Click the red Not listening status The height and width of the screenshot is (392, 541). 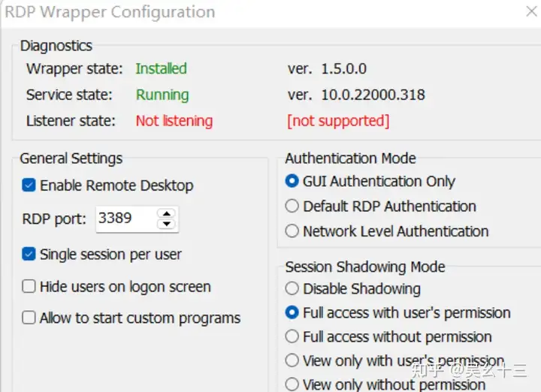174,121
